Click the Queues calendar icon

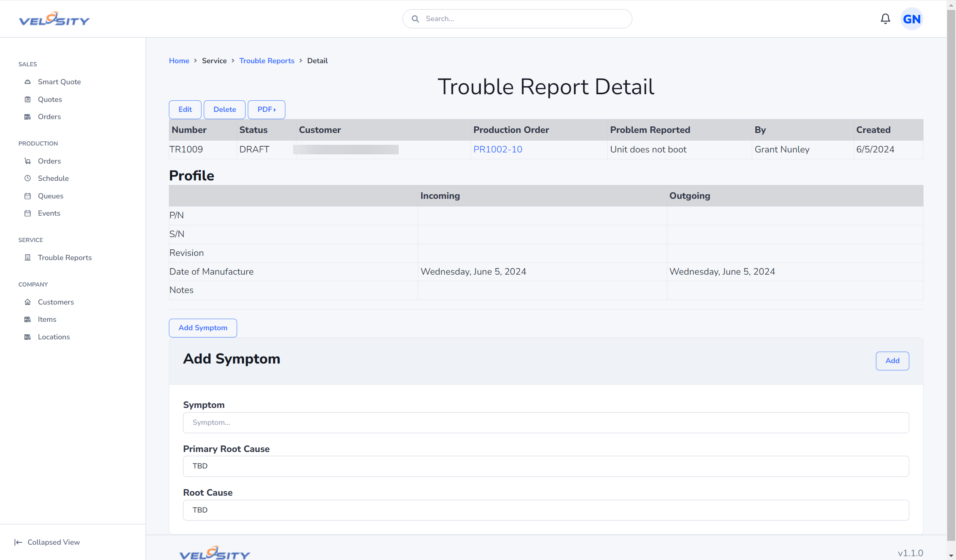(x=28, y=196)
